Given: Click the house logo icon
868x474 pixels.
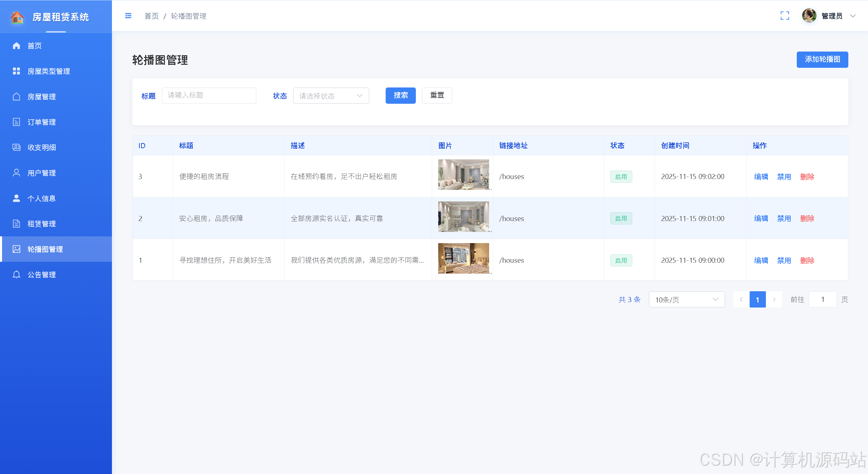Looking at the screenshot, I should click(x=17, y=17).
